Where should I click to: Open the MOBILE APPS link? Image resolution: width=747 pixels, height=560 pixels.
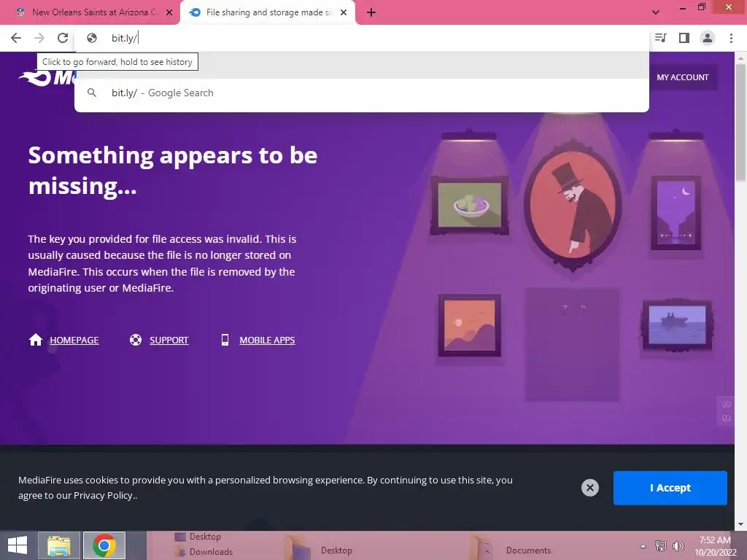[267, 340]
